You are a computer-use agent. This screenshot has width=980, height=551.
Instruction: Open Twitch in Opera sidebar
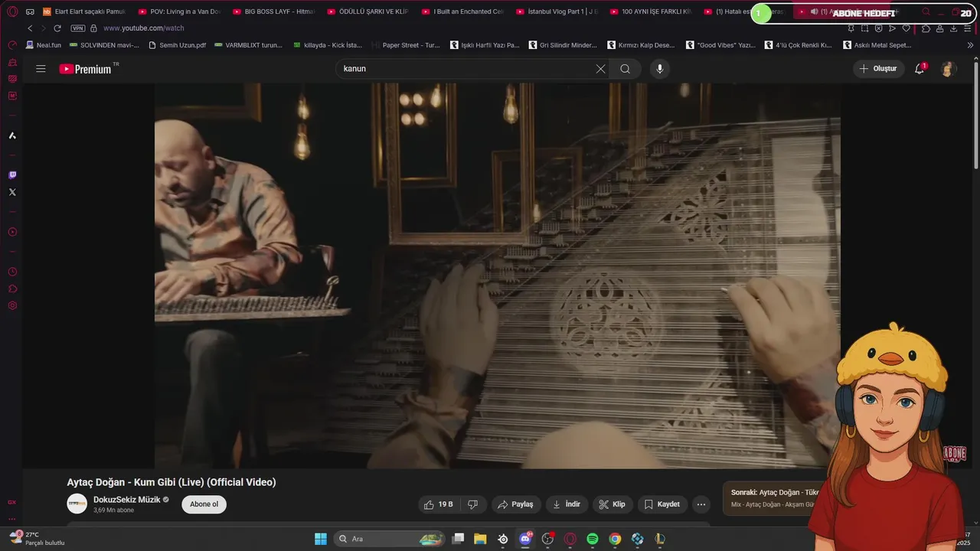12,175
